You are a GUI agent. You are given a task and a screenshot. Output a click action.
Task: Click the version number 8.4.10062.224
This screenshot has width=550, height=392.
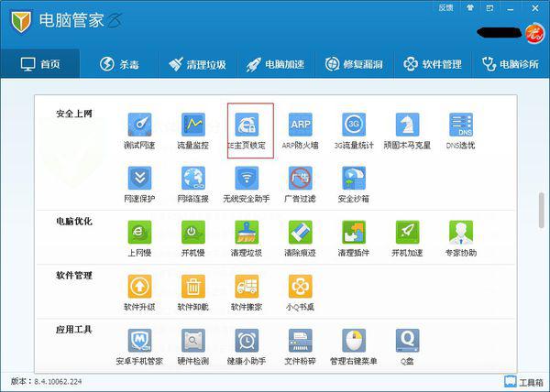coord(58,382)
